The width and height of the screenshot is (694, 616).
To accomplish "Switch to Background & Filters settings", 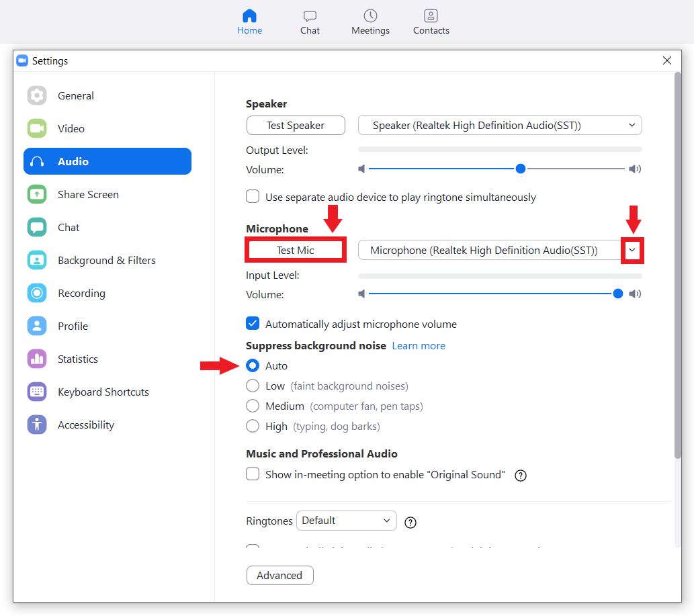I will point(106,260).
